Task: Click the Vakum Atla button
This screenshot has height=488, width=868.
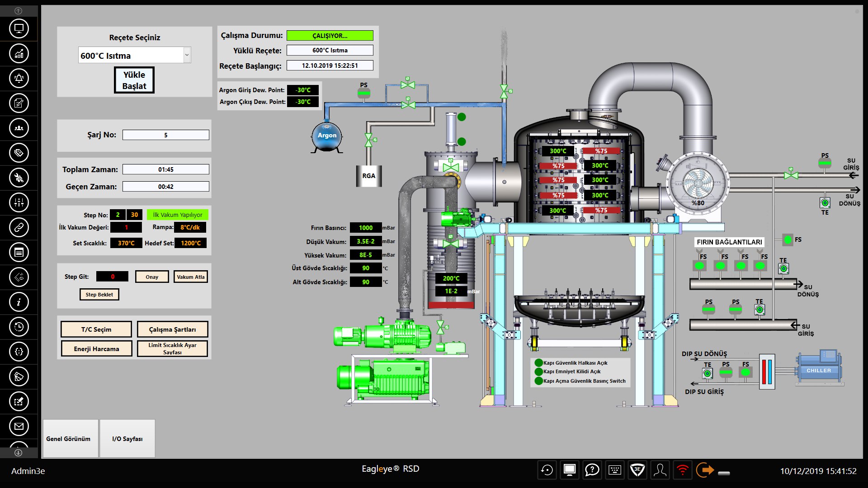Action: (x=191, y=277)
